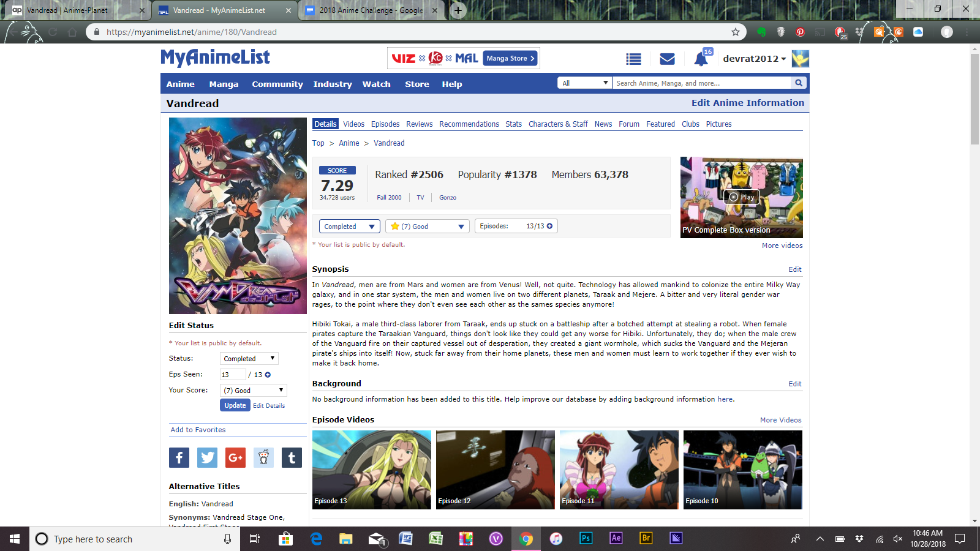
Task: Switch to 2018 Anime Challenge browser tab
Action: [x=371, y=10]
